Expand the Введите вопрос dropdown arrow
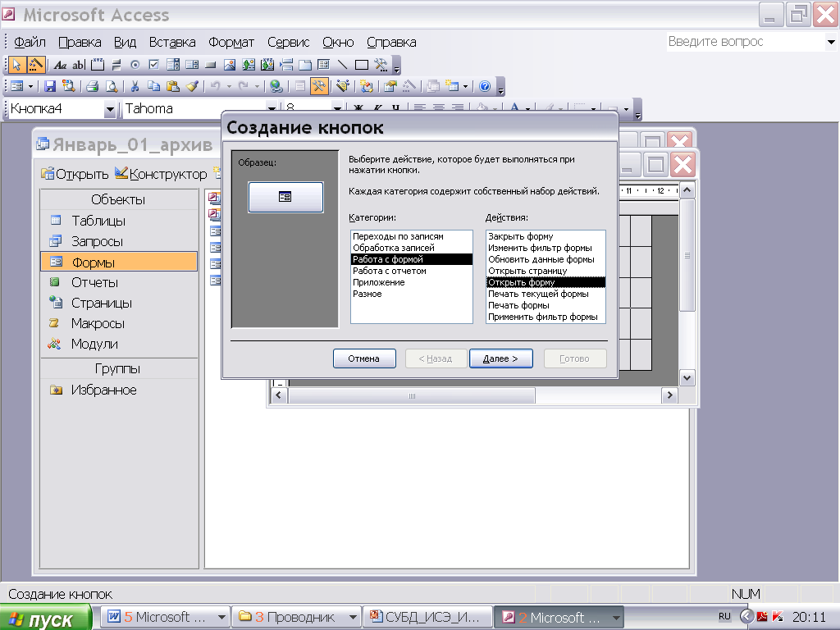840x630 pixels. click(x=831, y=42)
